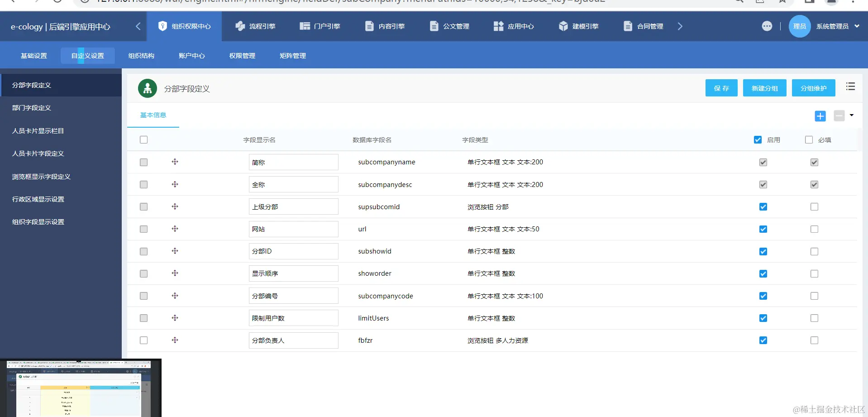Grab the move handle for 上级分部 row
The width and height of the screenshot is (868, 417).
pos(175,206)
